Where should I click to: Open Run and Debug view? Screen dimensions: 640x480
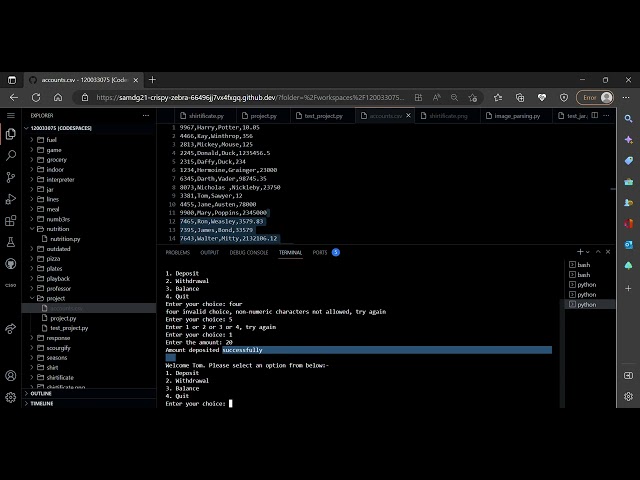11,199
